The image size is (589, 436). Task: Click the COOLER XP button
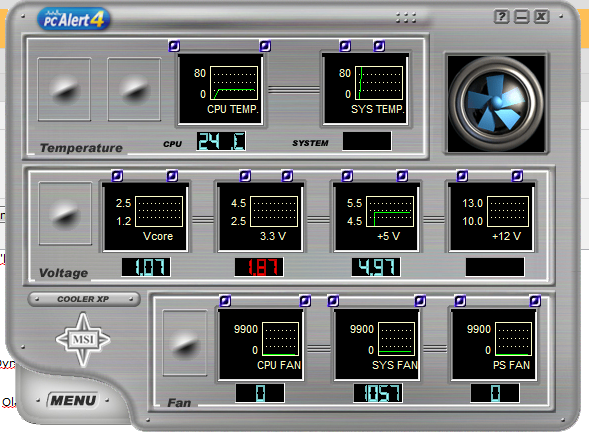84,299
